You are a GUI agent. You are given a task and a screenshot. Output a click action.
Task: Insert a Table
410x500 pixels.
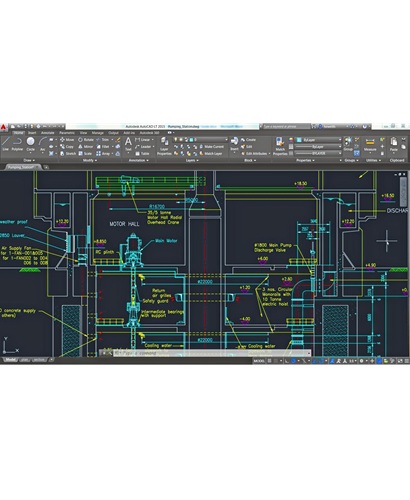[142, 154]
